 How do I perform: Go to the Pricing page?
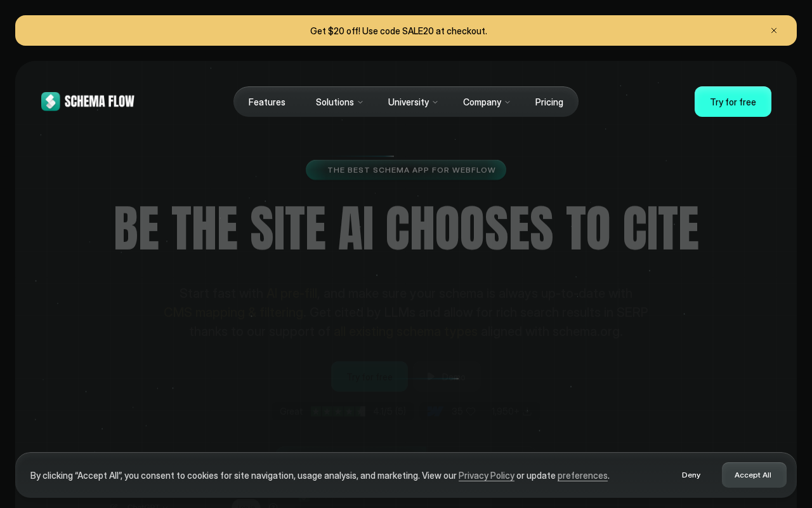pyautogui.click(x=549, y=102)
